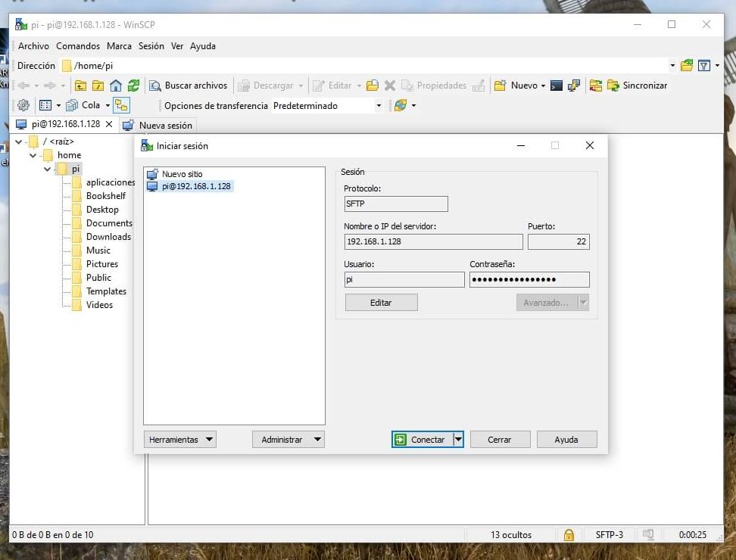Open the Conectar button dropdown arrow
The width and height of the screenshot is (736, 560).
(459, 440)
